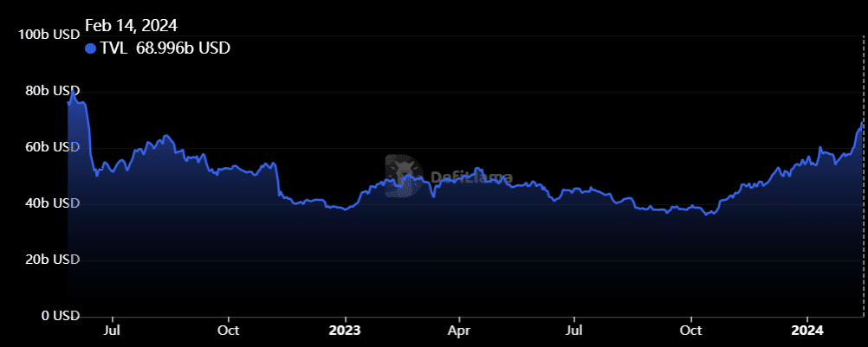Click the '40b USD' y-axis label
868x347 pixels.
pyautogui.click(x=53, y=203)
